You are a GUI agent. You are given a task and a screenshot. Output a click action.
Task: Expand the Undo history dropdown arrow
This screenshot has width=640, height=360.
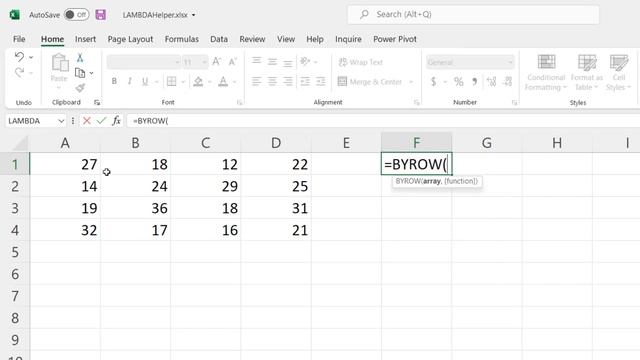tap(31, 57)
